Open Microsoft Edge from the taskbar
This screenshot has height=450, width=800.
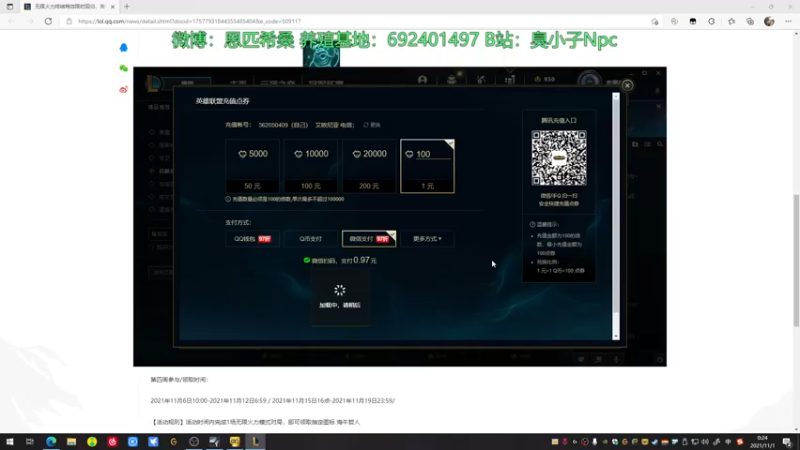coord(51,442)
